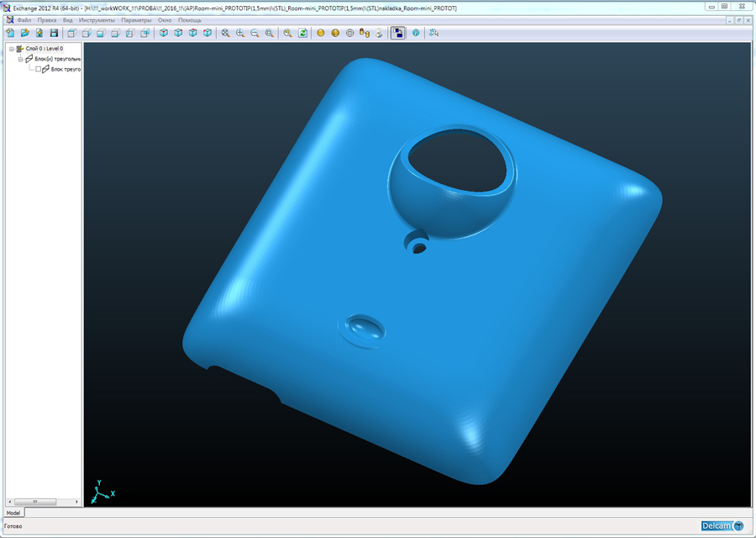Choose the first isometric view cube icon
Image resolution: width=756 pixels, height=538 pixels.
point(164,33)
